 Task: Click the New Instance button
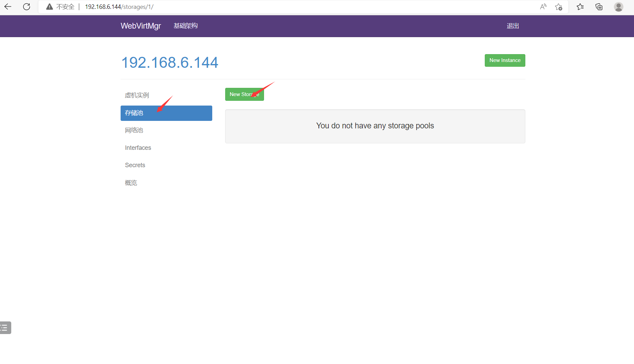pyautogui.click(x=505, y=60)
